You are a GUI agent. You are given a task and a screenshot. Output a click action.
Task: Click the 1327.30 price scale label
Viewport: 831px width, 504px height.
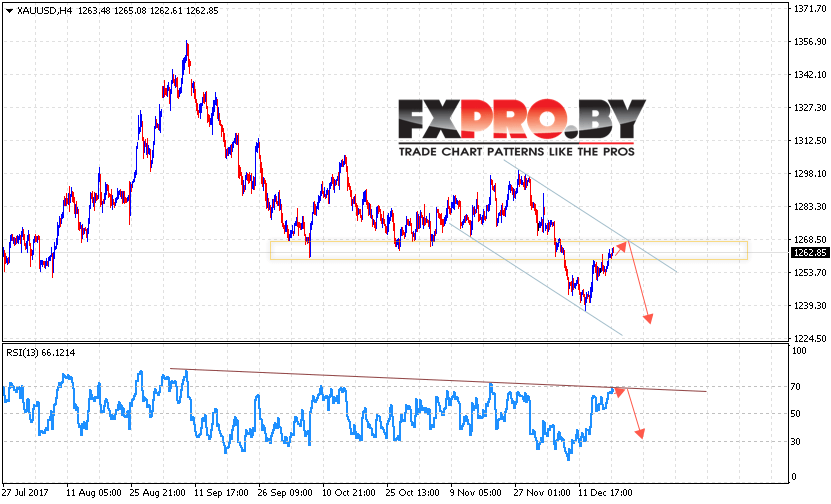click(x=809, y=108)
